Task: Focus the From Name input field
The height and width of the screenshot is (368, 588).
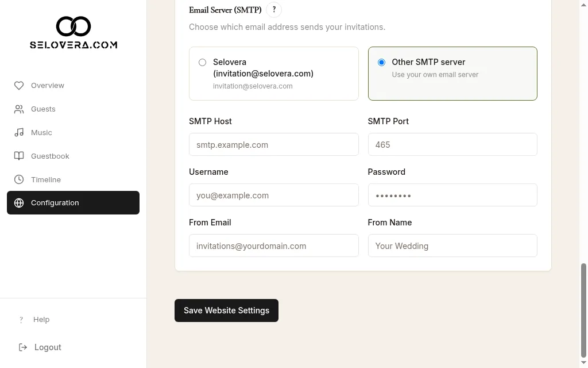Action: [452, 246]
